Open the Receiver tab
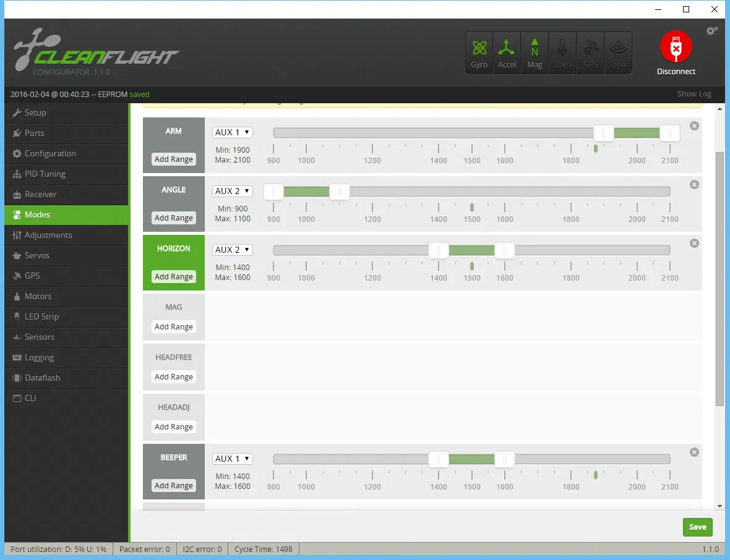This screenshot has height=560, width=730. 66,195
